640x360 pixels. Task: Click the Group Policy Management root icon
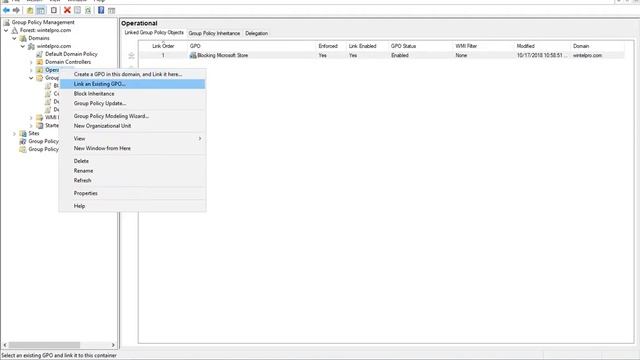[7, 22]
